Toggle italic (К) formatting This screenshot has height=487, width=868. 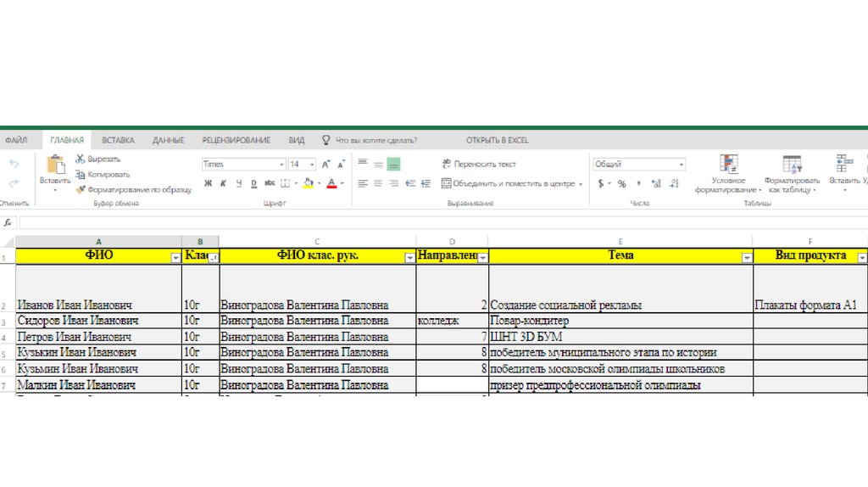tap(224, 183)
